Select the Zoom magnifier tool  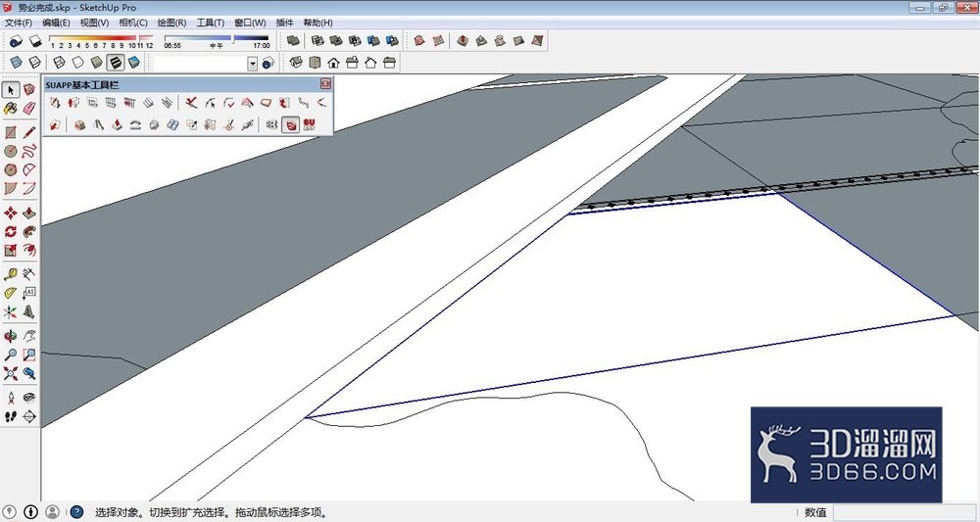[x=11, y=355]
